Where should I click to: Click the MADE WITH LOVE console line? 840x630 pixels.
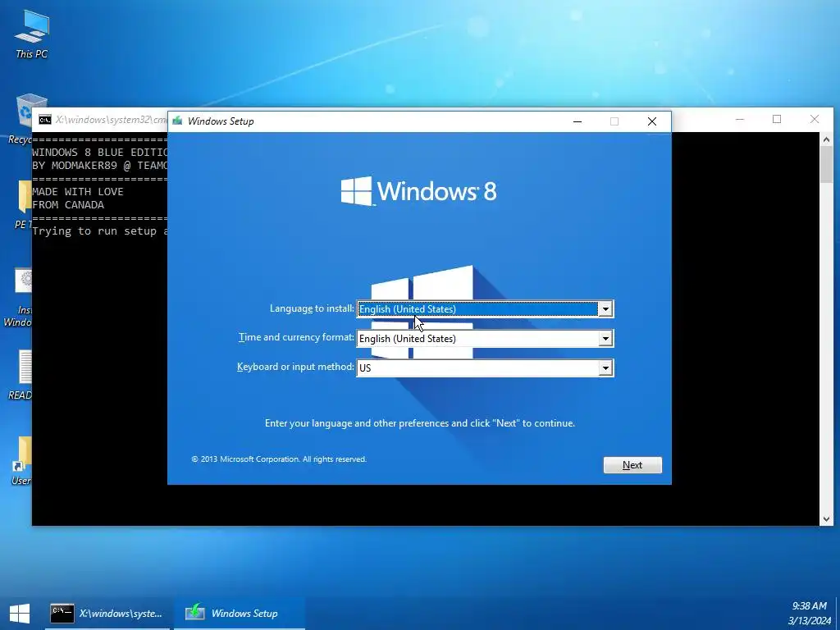[x=78, y=192]
